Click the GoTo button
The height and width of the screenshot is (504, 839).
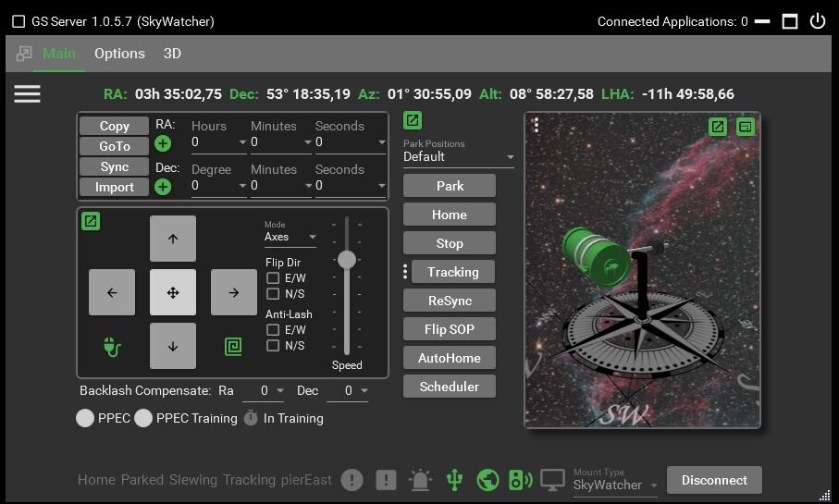click(114, 146)
